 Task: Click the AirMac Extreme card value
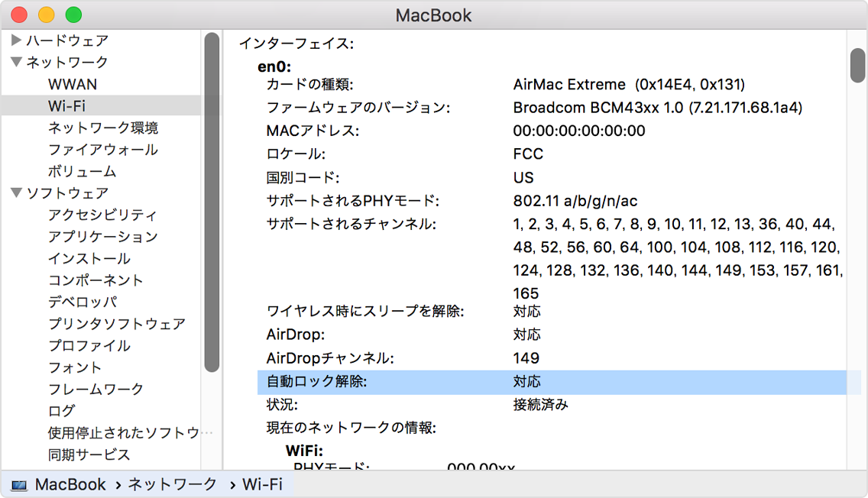tap(629, 85)
